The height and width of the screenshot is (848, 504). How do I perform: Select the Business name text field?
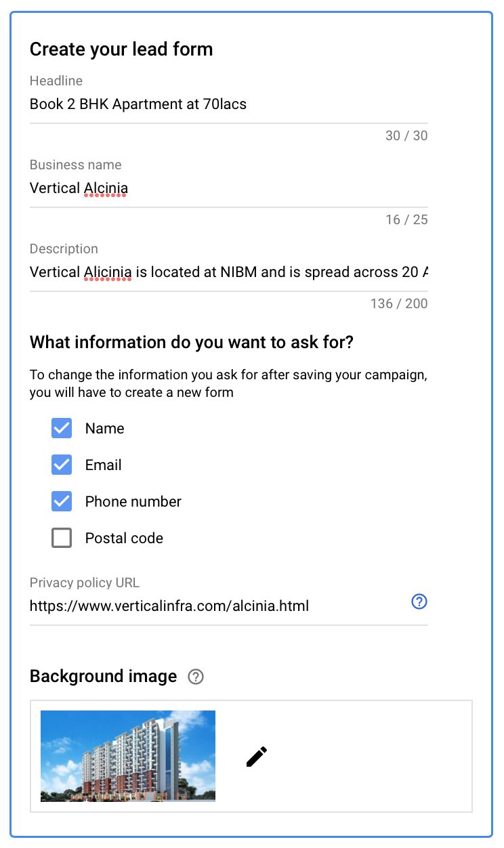pos(203,188)
